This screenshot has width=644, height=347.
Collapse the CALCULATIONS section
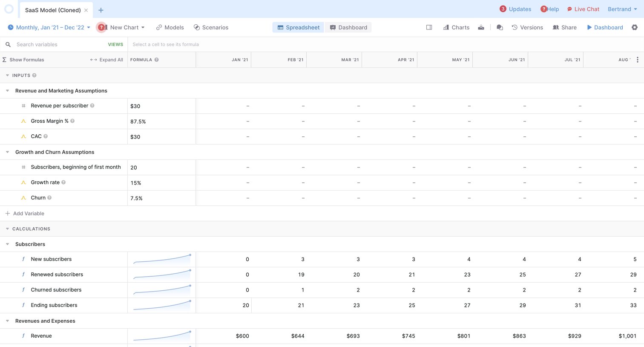coord(7,229)
